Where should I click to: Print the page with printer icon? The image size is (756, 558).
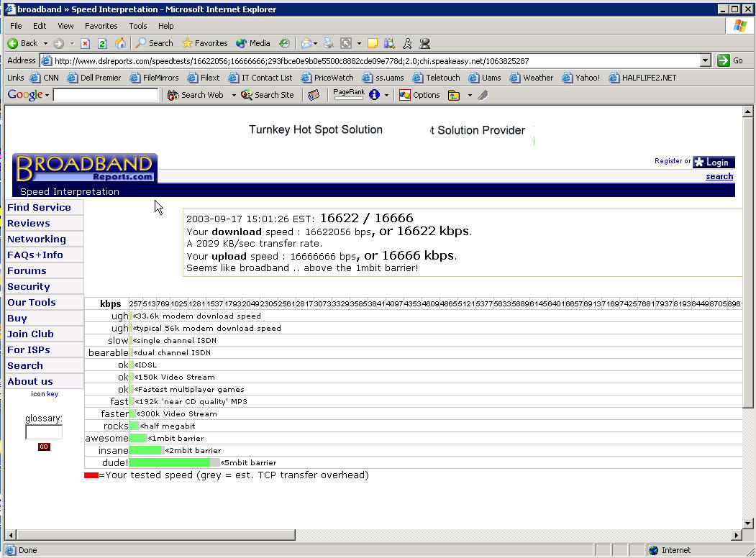click(328, 43)
